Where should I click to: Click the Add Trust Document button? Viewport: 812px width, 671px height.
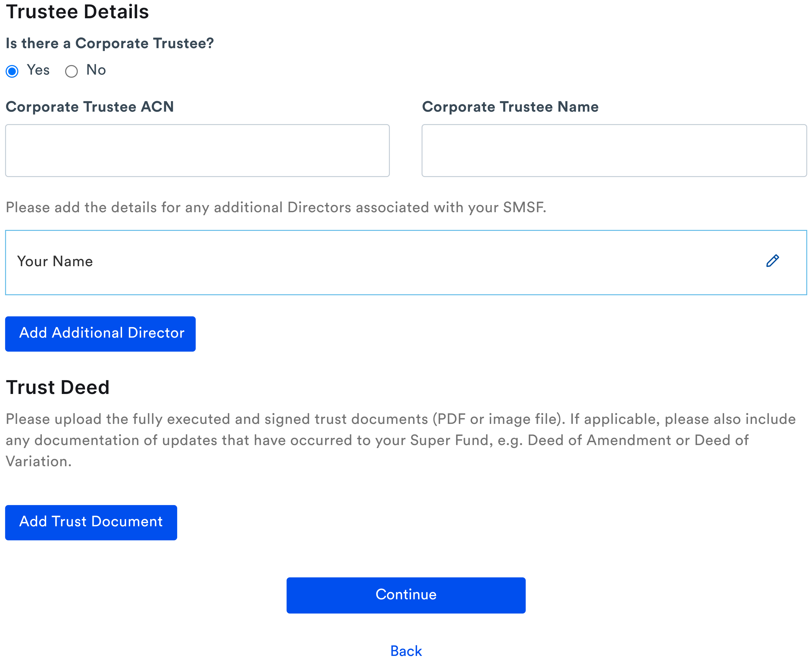(x=91, y=522)
